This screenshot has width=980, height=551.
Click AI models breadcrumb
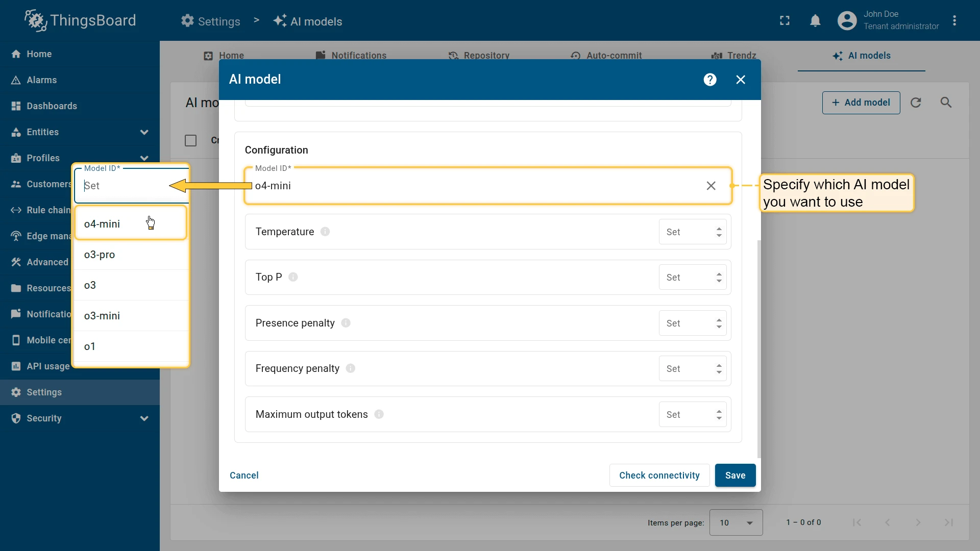pyautogui.click(x=308, y=21)
